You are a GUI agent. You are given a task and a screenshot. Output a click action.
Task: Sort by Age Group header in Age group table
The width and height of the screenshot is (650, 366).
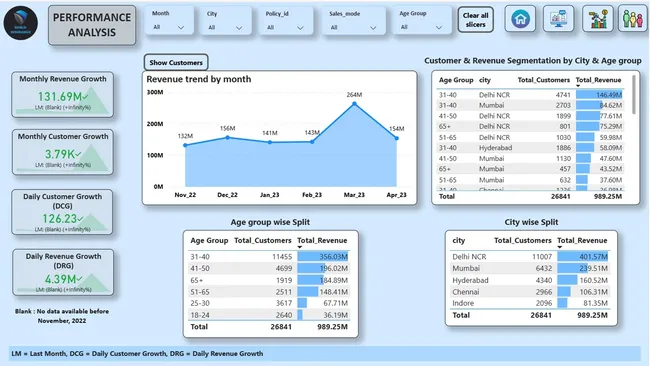pyautogui.click(x=209, y=240)
